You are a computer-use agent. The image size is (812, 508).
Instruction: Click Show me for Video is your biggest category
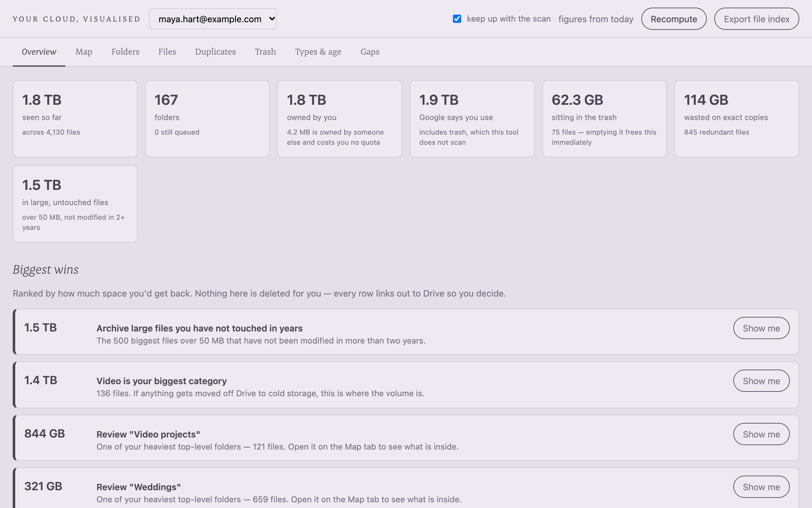click(x=761, y=381)
